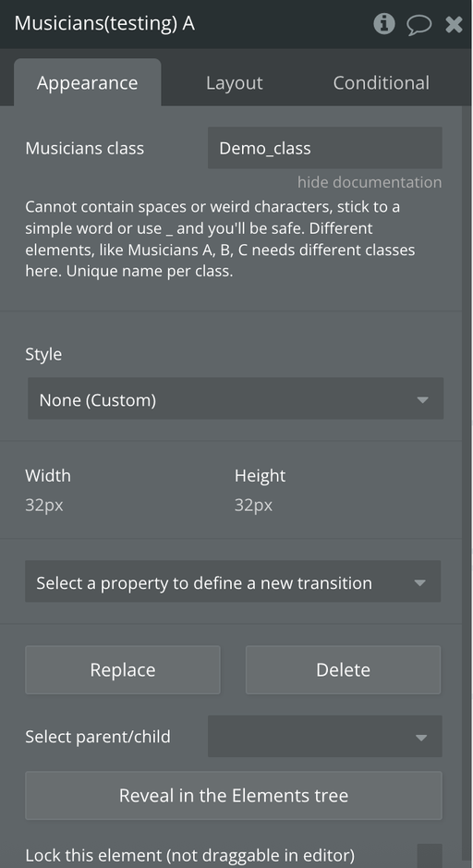
Task: Switch to the Conditional tab
Action: (382, 82)
